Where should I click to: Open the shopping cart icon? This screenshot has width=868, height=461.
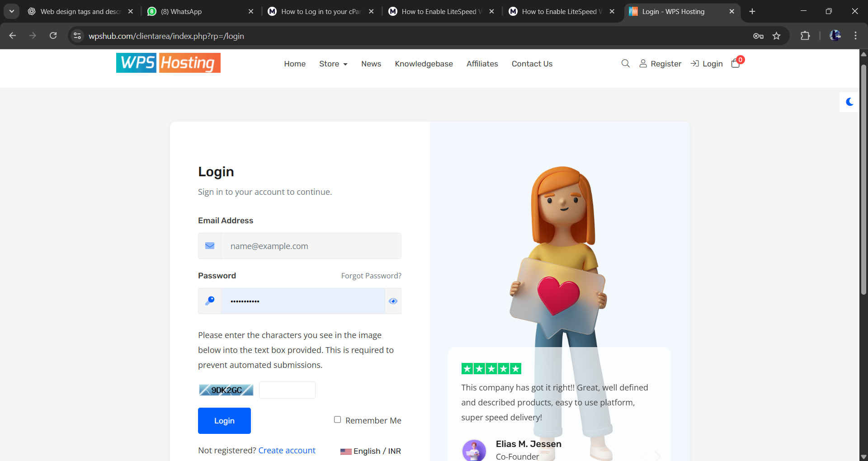[x=736, y=64]
